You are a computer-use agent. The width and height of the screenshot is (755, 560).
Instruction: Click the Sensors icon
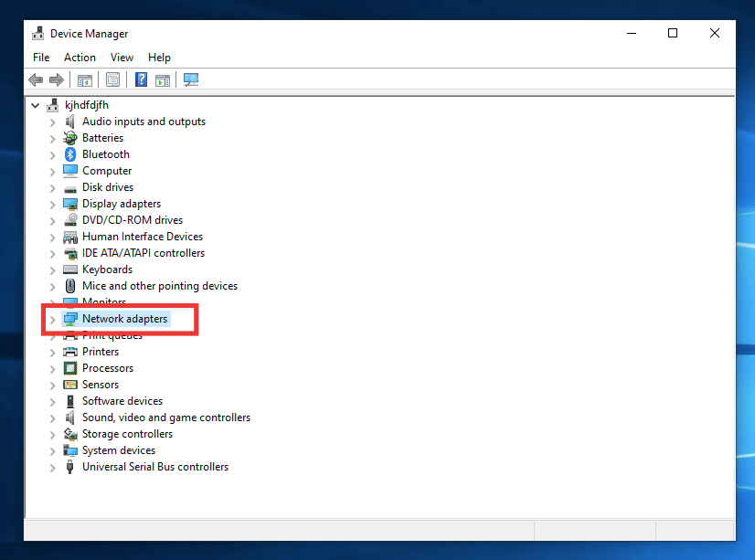point(70,385)
